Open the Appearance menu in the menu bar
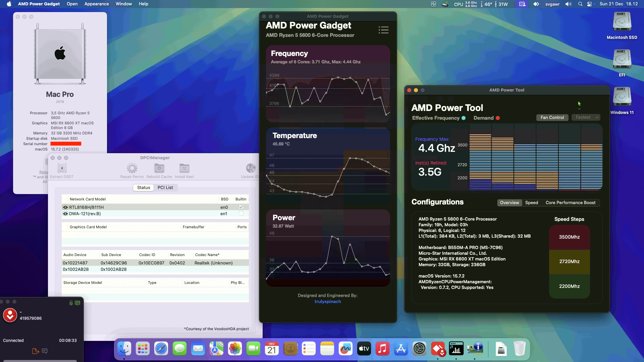 pos(96,4)
